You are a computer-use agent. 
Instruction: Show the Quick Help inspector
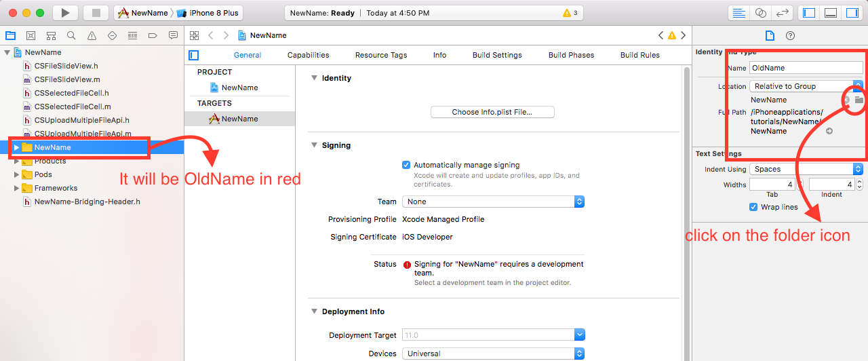click(790, 35)
